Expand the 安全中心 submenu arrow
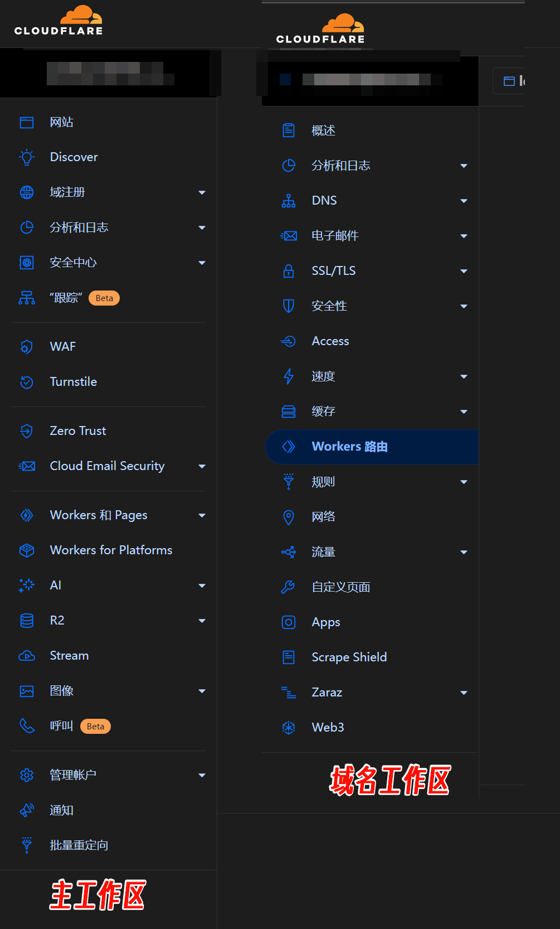 point(202,263)
